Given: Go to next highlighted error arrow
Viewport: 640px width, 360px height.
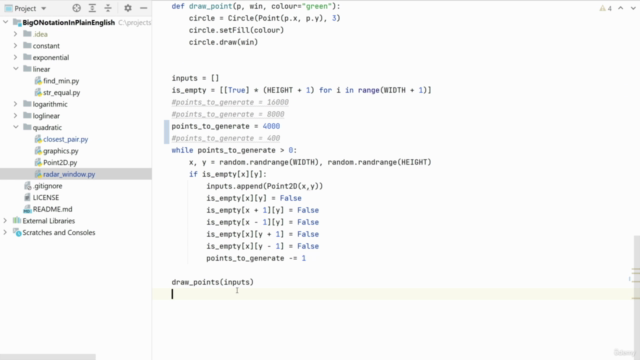Looking at the screenshot, I should pos(633,8).
